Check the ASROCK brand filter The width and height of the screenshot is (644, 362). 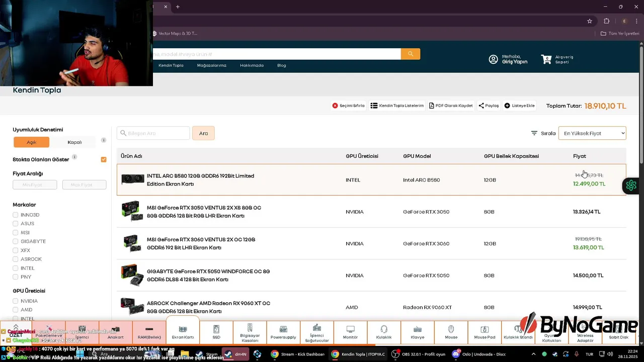click(x=16, y=259)
